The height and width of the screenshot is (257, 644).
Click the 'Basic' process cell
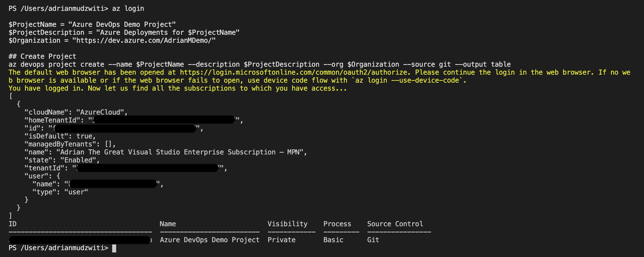coord(333,240)
